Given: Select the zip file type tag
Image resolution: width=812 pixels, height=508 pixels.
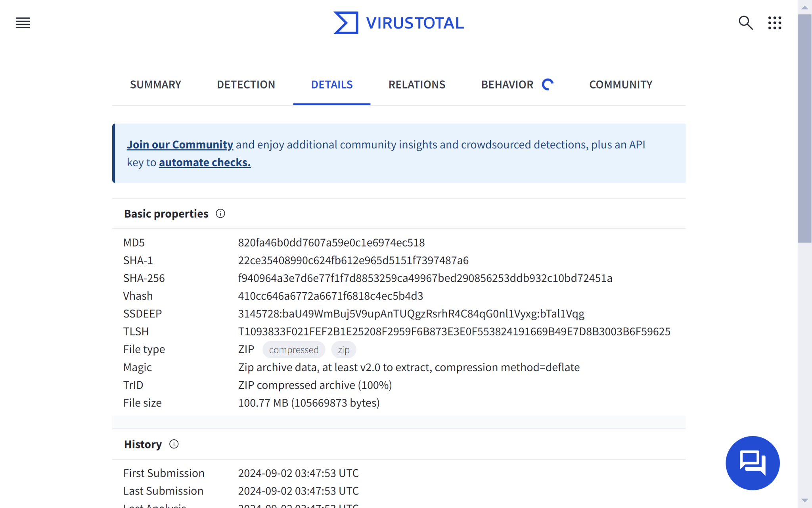Looking at the screenshot, I should [343, 349].
